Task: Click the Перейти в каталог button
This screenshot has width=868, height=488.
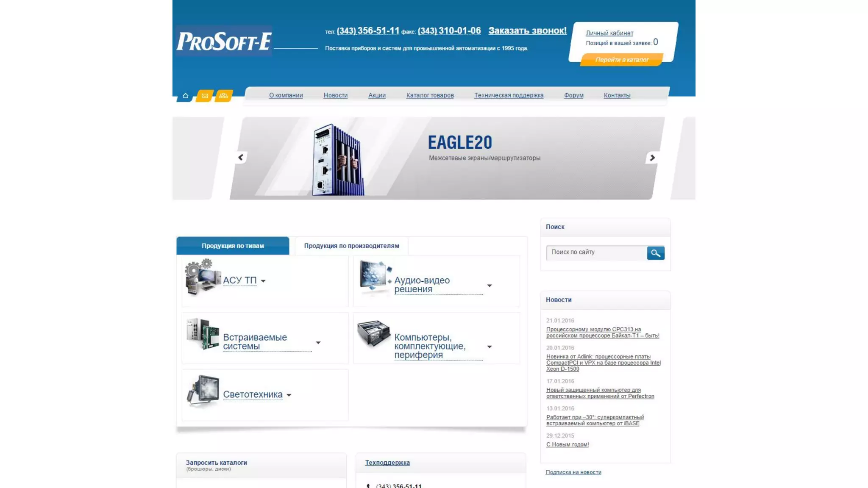Action: point(621,60)
